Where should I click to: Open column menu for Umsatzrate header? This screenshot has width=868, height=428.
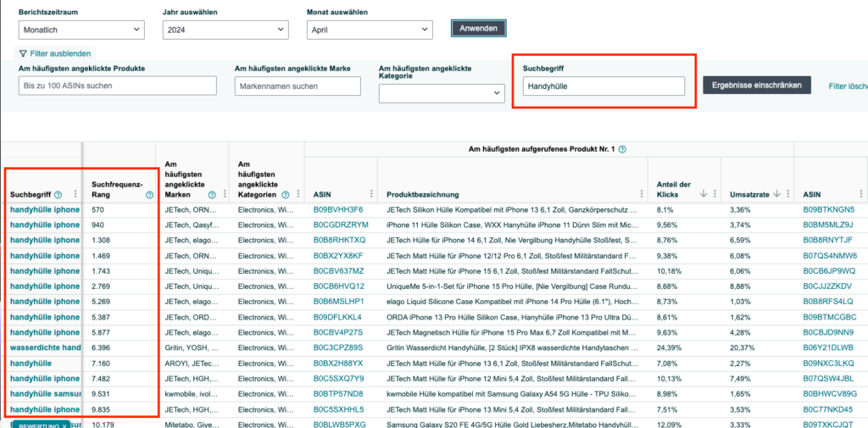(x=787, y=194)
